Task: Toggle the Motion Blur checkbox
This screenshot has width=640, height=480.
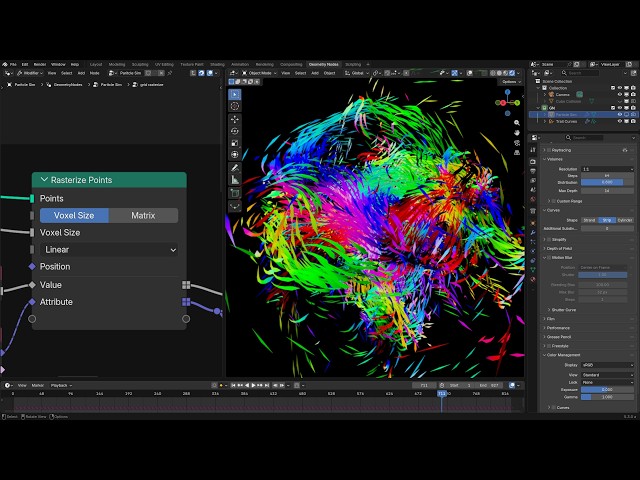Action: (549, 258)
